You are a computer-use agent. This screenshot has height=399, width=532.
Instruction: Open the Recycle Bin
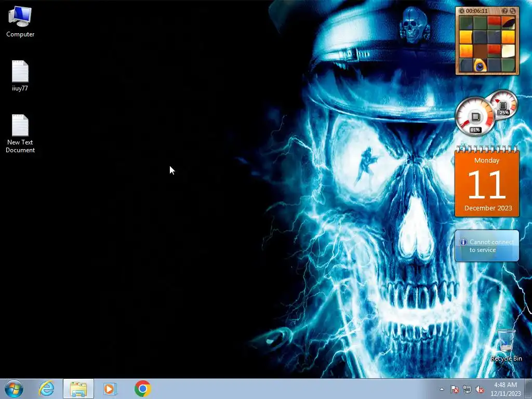pyautogui.click(x=506, y=345)
